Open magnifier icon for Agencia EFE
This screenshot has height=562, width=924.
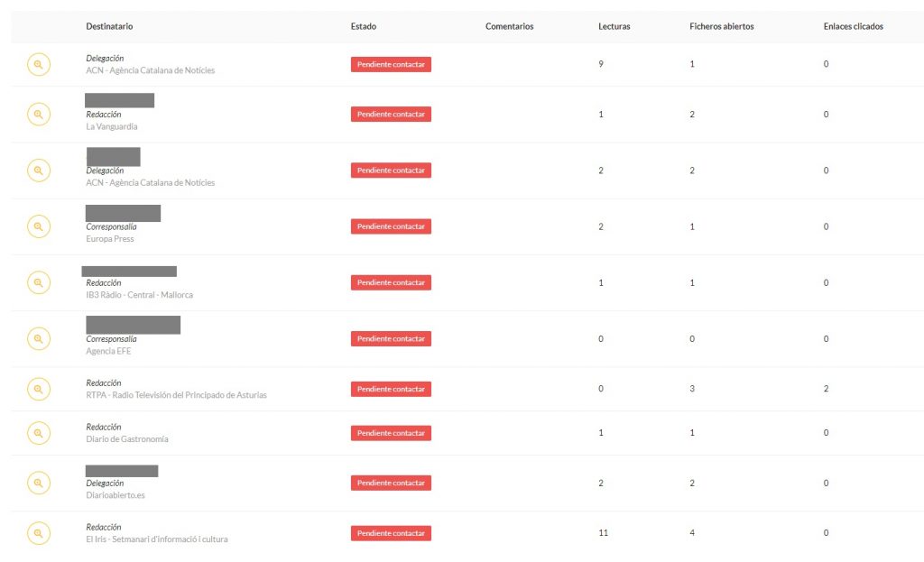[38, 339]
